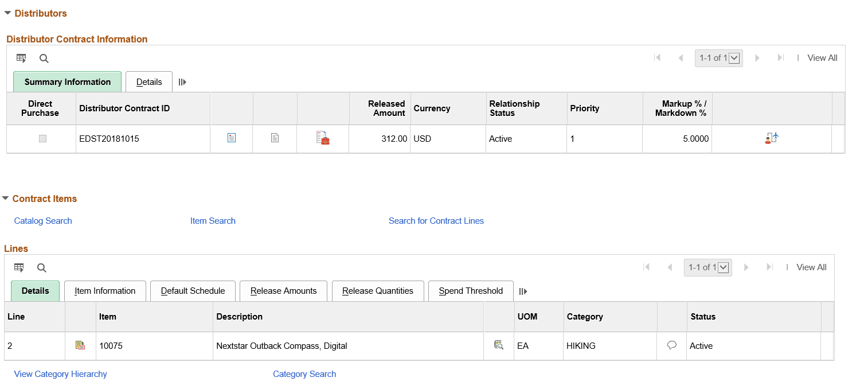Click the person-with-airplane icon at the row end
The height and width of the screenshot is (389, 868).
(x=771, y=138)
